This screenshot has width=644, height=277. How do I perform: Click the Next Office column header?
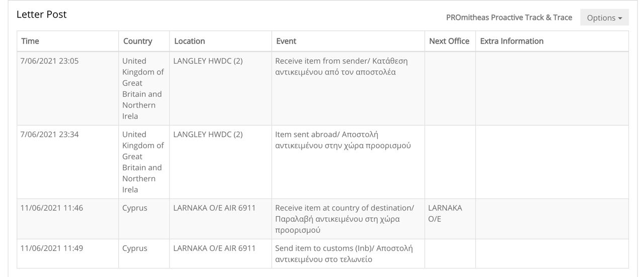[x=449, y=41]
